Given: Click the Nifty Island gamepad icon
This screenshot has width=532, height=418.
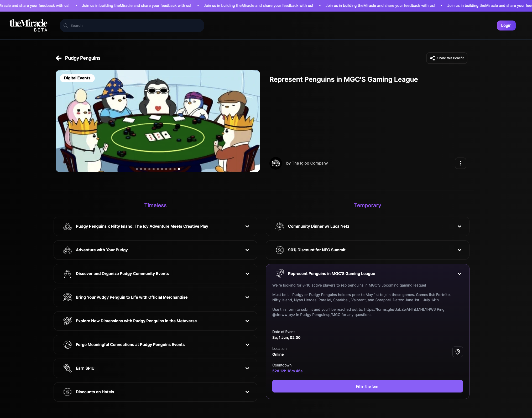Looking at the screenshot, I should pos(67,226).
